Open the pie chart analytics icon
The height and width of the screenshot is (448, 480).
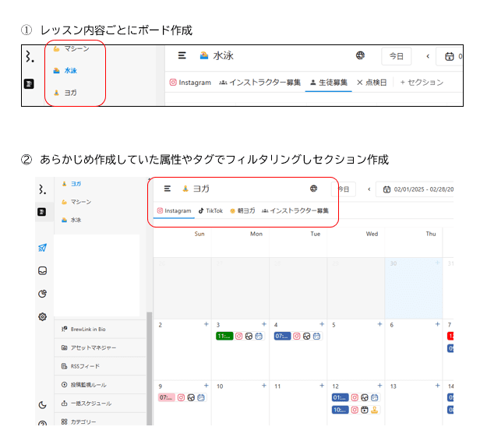tap(42, 294)
